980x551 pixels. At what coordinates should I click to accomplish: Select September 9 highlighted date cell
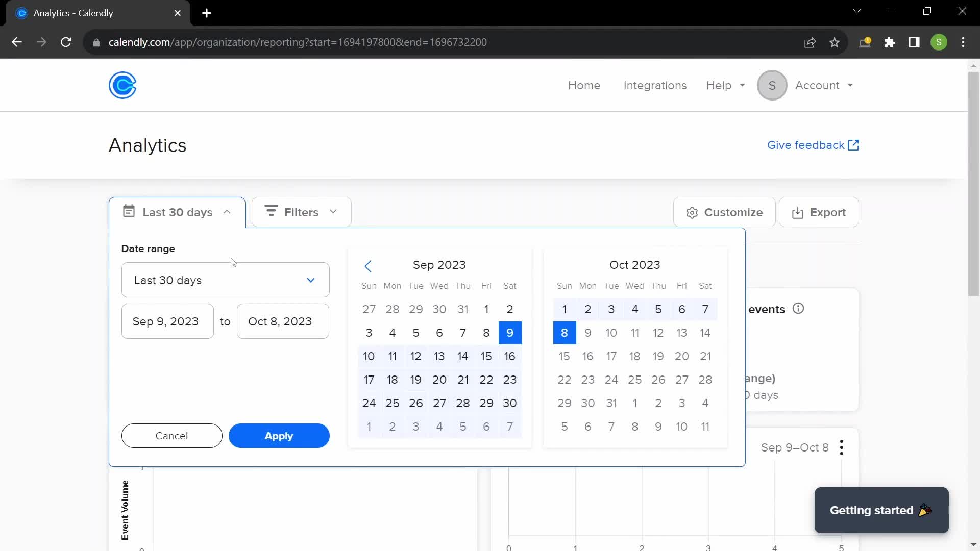pyautogui.click(x=509, y=332)
